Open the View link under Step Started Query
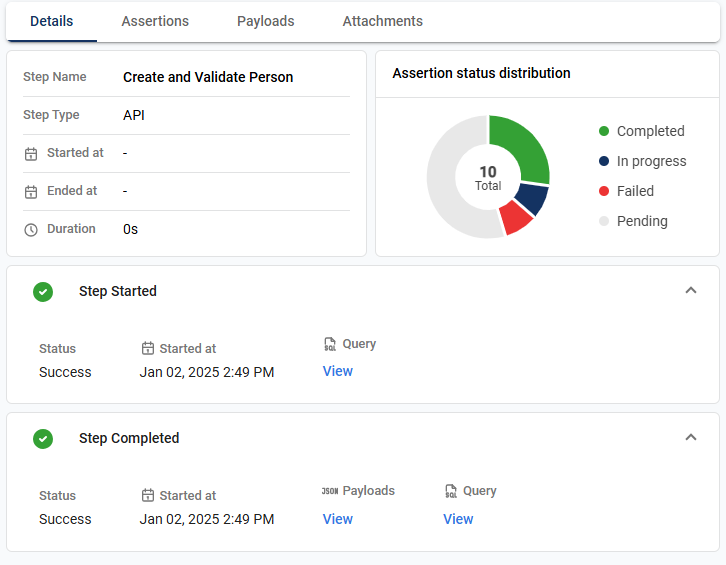This screenshot has height=565, width=726. 338,371
